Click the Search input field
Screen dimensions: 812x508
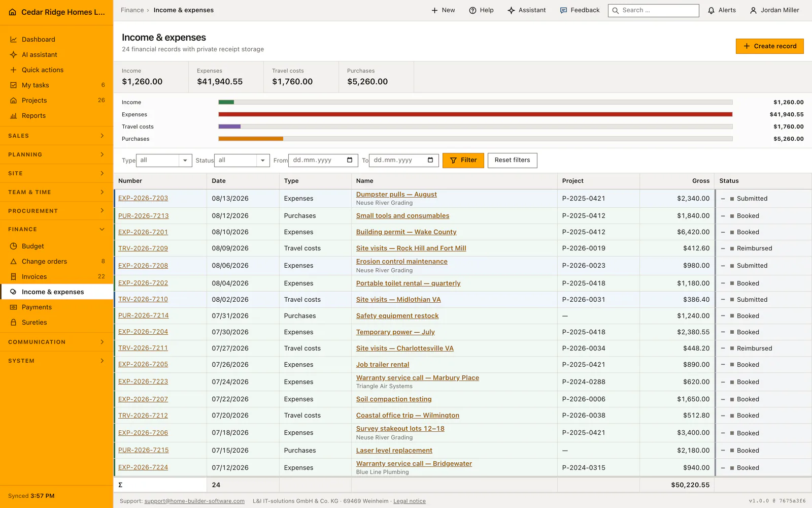[654, 11]
